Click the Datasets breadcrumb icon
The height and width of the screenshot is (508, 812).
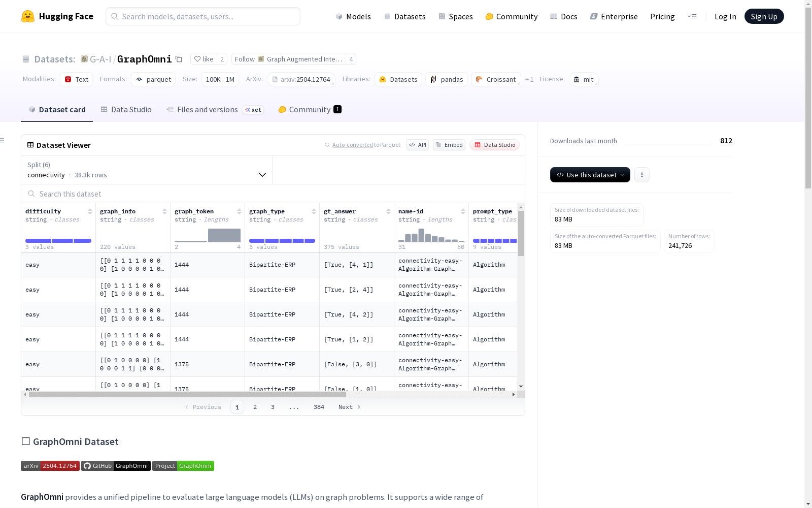[26, 59]
